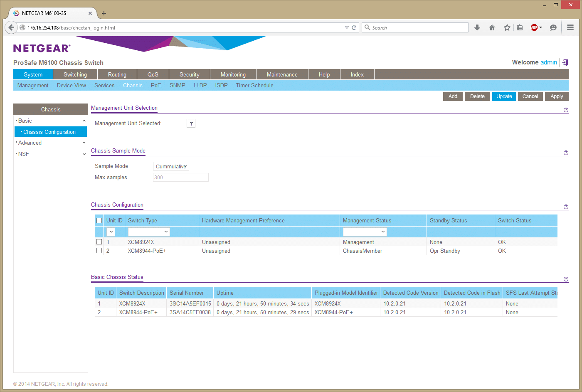Viewport: 582px width, 392px height.
Task: Switch to the Security main tab
Action: click(x=190, y=74)
